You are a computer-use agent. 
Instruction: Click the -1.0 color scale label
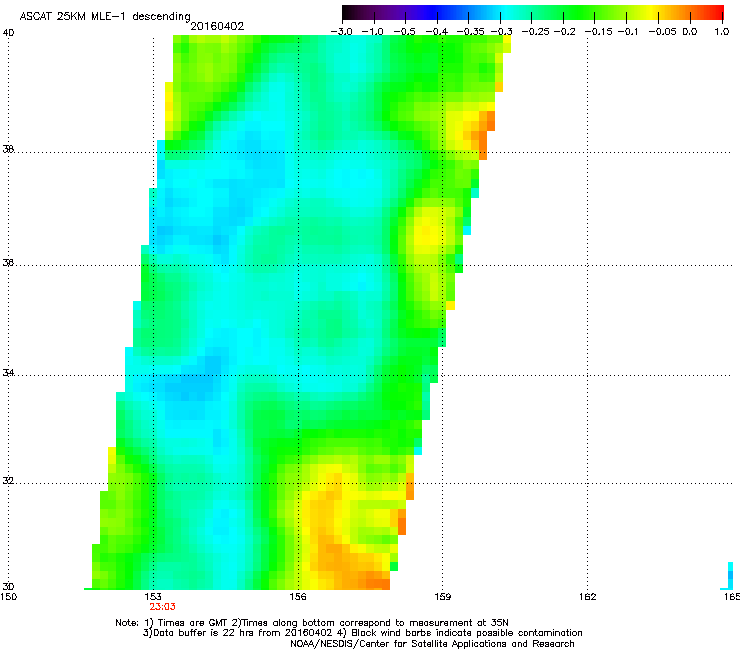373,32
